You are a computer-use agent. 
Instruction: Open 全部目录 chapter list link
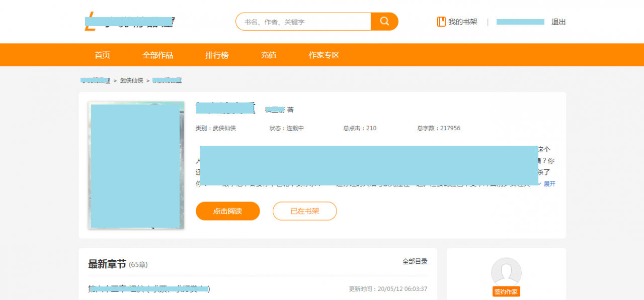(x=415, y=261)
